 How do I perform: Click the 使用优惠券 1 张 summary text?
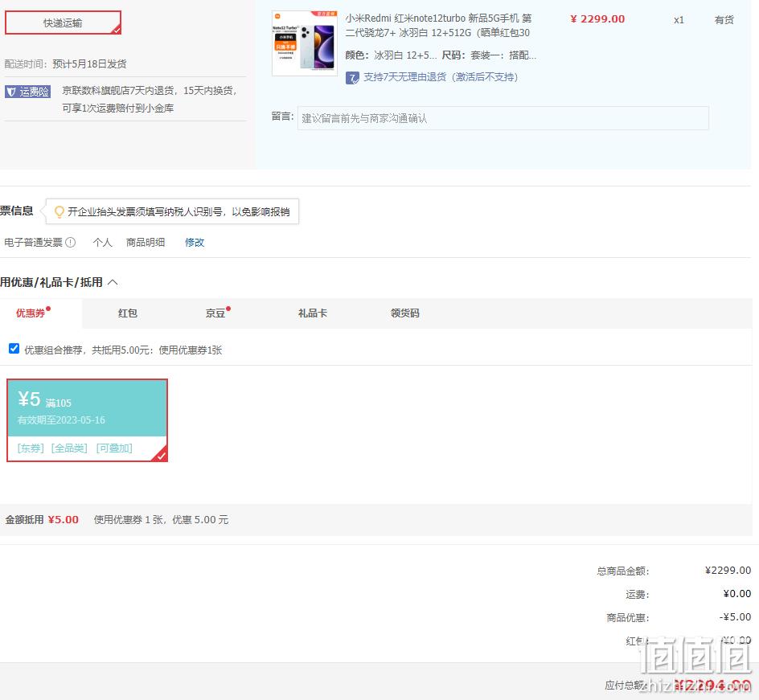tap(161, 519)
